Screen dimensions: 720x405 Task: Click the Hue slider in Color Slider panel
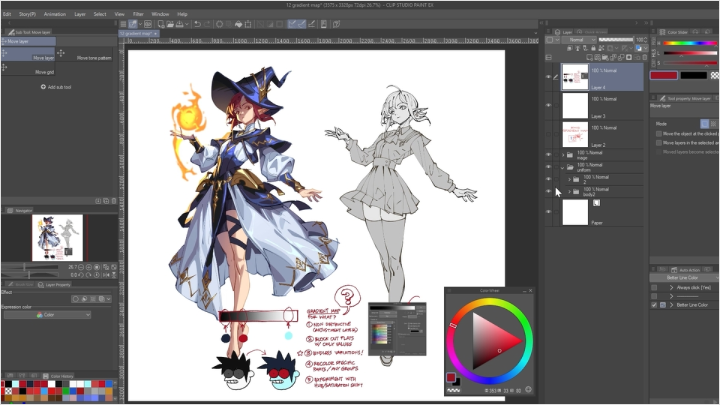pos(690,43)
